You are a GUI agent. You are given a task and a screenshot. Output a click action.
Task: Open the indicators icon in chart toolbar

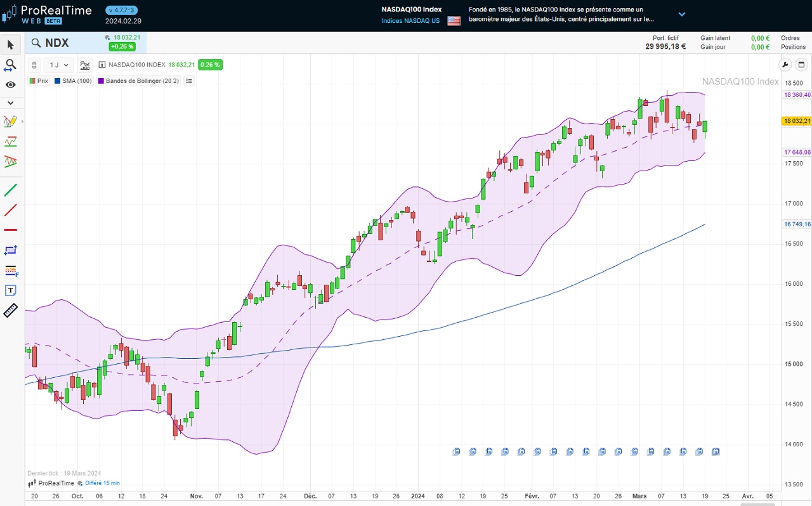[86, 65]
